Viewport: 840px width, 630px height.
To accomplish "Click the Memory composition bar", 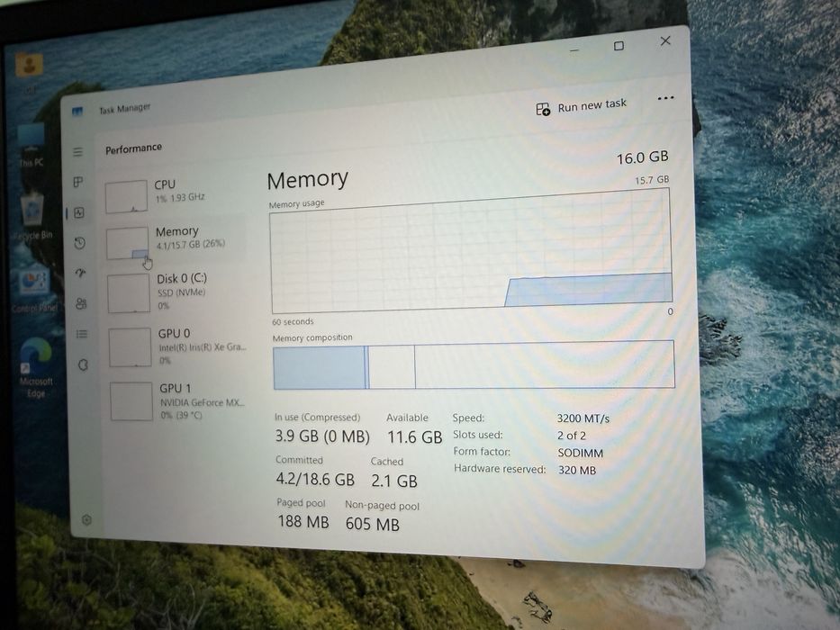I will point(474,364).
